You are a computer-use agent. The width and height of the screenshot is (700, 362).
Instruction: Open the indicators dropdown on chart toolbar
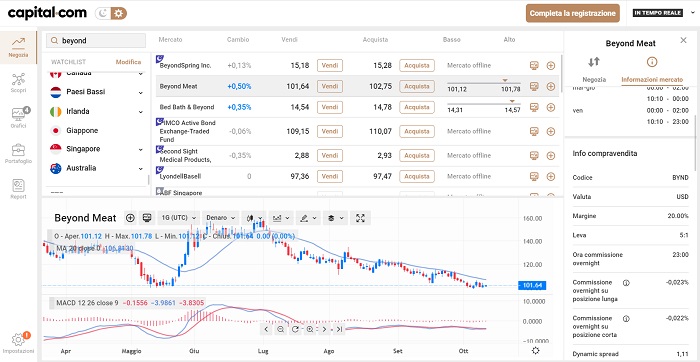[x=281, y=218]
